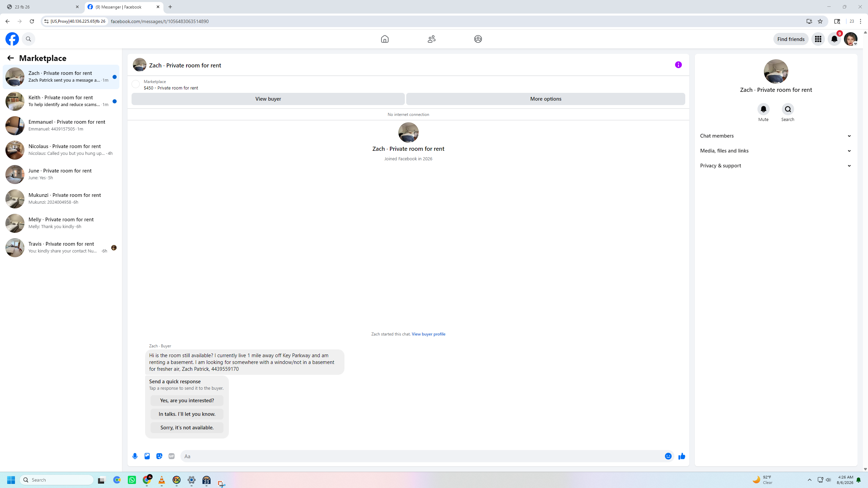Open Facebook home logo
This screenshot has width=868, height=488.
click(12, 39)
